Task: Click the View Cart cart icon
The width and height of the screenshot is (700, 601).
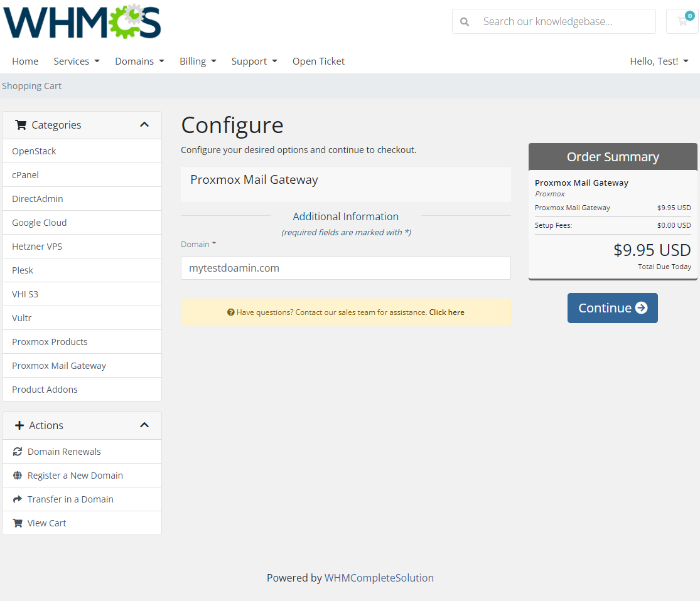Action: (18, 523)
